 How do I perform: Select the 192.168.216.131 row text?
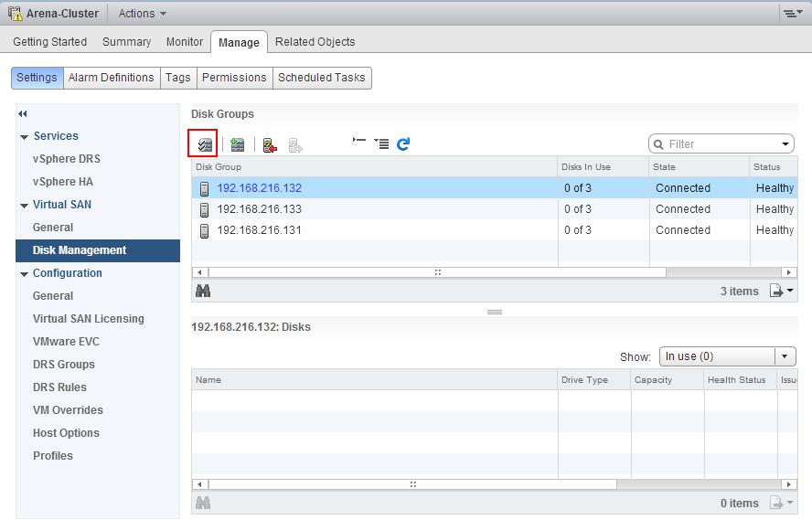tap(259, 230)
